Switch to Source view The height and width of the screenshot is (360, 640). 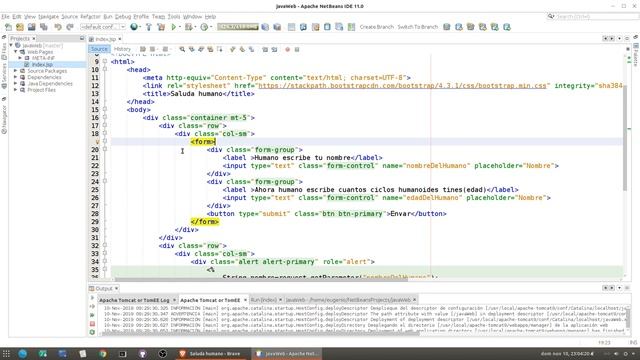click(x=99, y=49)
